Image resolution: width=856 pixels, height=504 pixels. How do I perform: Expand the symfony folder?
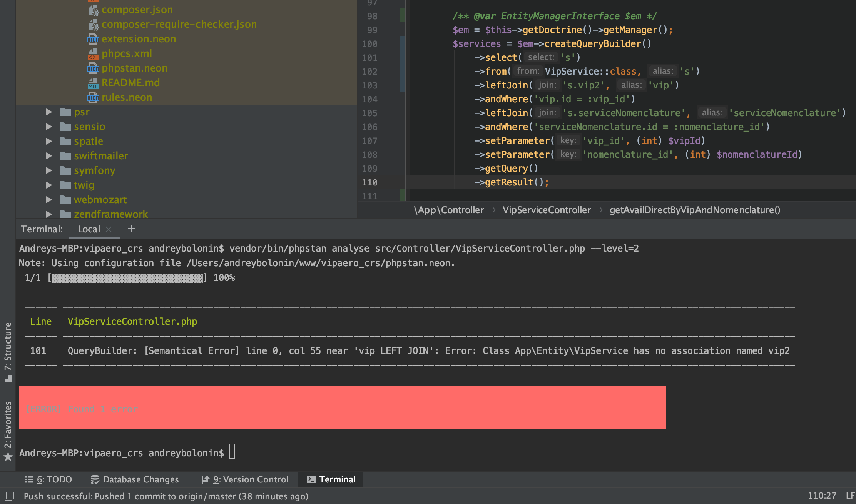point(49,170)
